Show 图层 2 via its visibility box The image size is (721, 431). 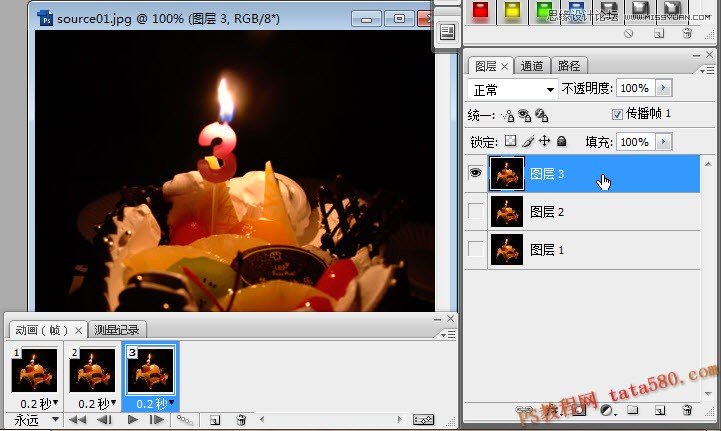[x=475, y=212]
